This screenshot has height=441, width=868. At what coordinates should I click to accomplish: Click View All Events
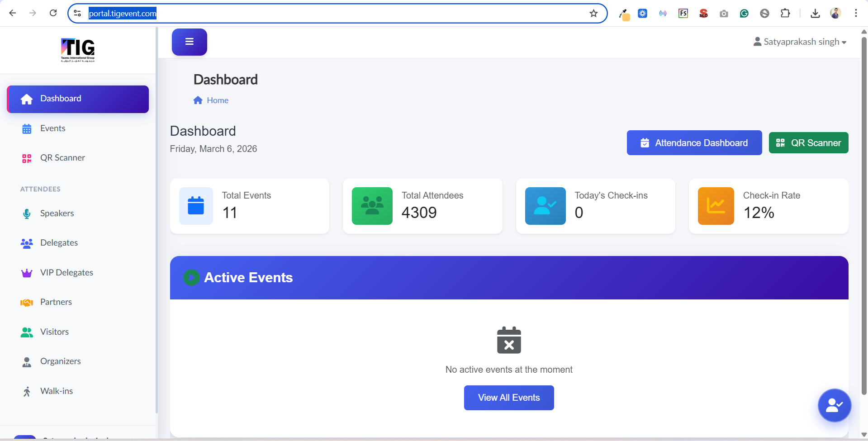coord(508,398)
